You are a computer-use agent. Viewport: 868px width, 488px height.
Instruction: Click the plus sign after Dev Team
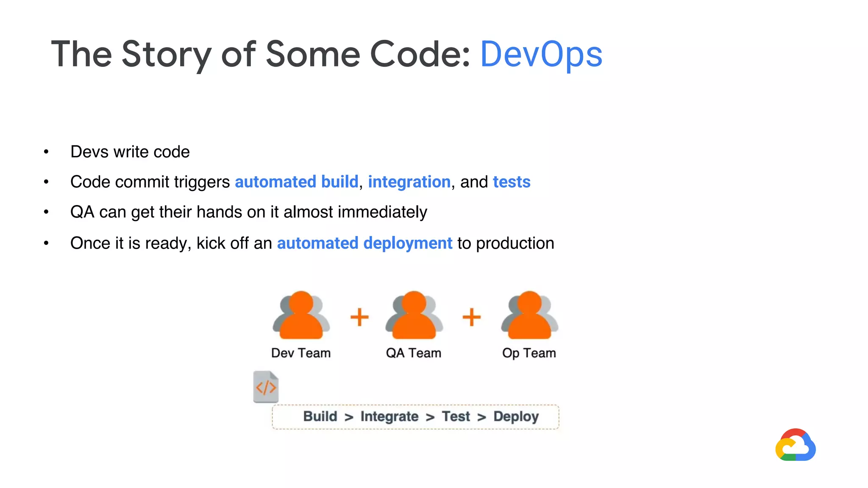(x=359, y=317)
